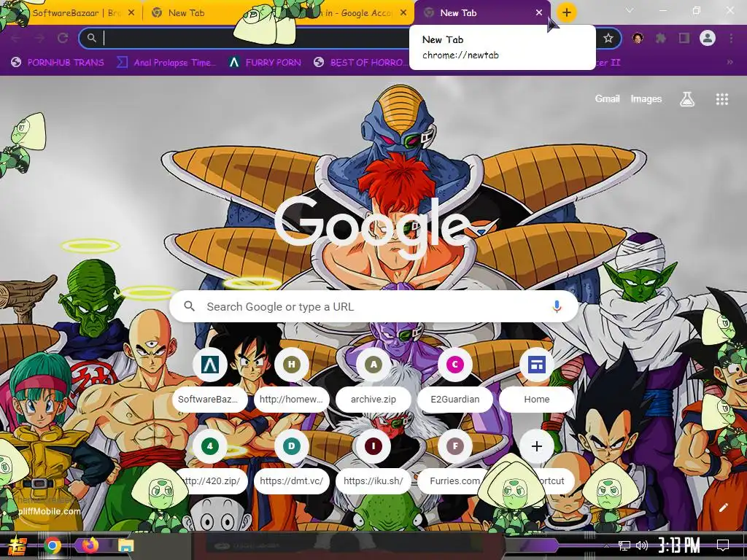Screen dimensions: 747x560
Task: Reload the current page
Action: tap(63, 38)
